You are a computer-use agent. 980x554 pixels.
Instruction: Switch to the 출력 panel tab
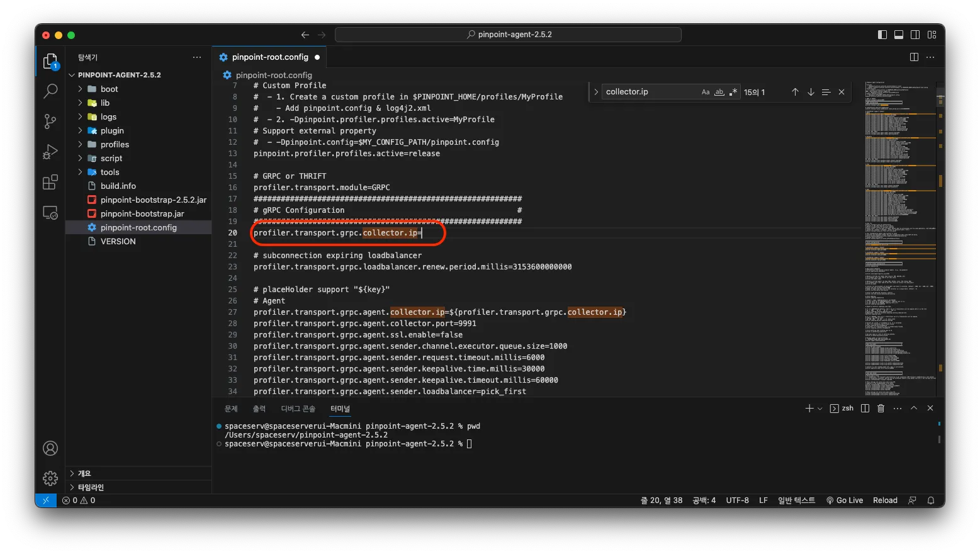tap(259, 409)
